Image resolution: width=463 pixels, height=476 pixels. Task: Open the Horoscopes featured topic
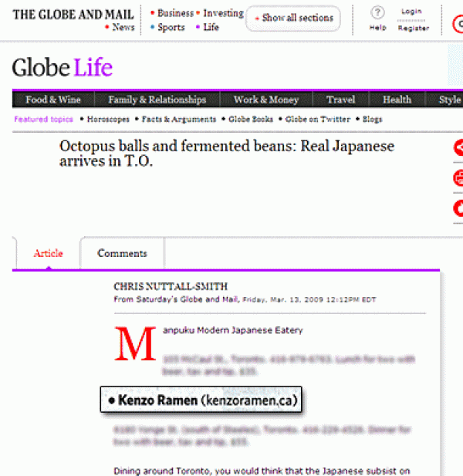107,120
